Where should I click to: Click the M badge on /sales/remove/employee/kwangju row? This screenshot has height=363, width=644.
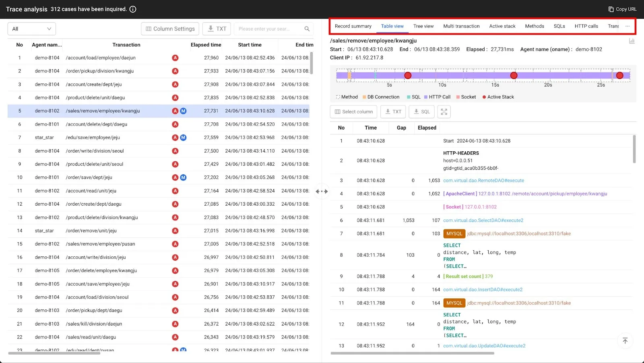[x=183, y=111]
